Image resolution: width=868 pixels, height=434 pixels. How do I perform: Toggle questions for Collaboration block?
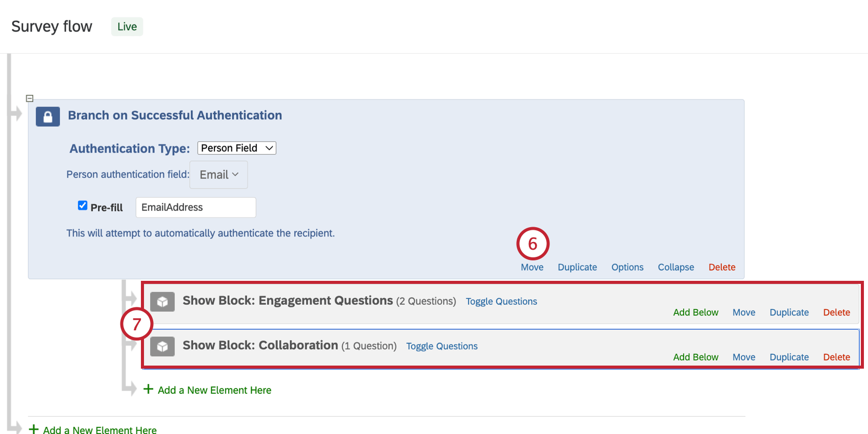442,346
